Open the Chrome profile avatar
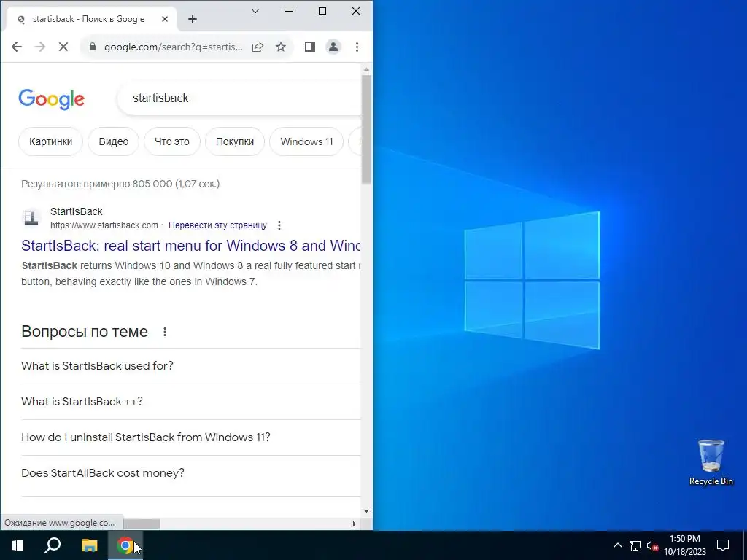The height and width of the screenshot is (560, 747). coord(333,47)
